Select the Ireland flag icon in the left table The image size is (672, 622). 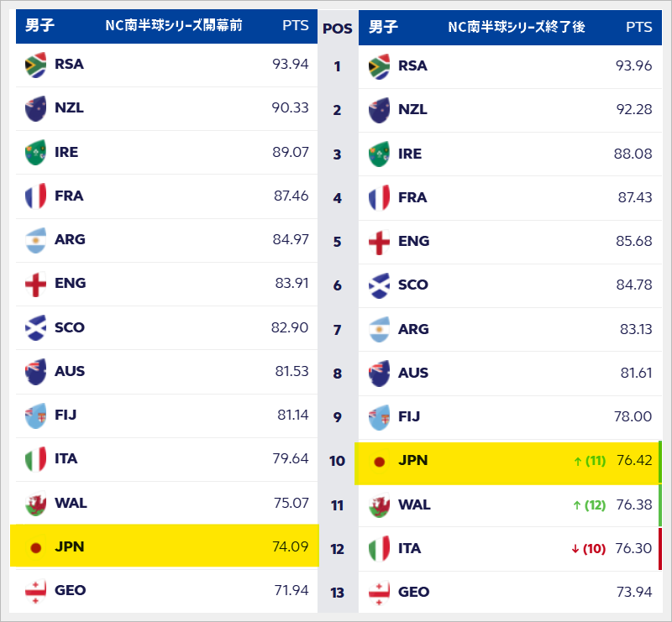35,153
